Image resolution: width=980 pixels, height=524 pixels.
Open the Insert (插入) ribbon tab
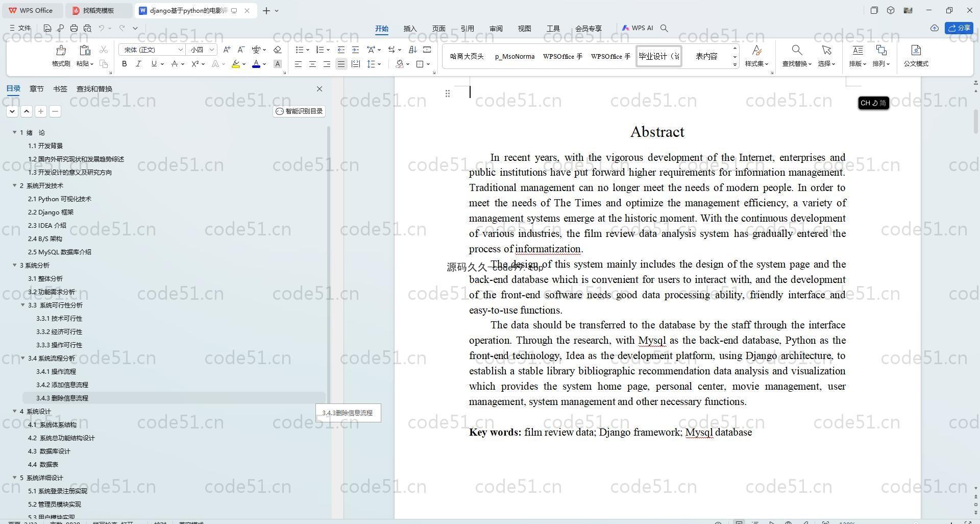coord(410,29)
